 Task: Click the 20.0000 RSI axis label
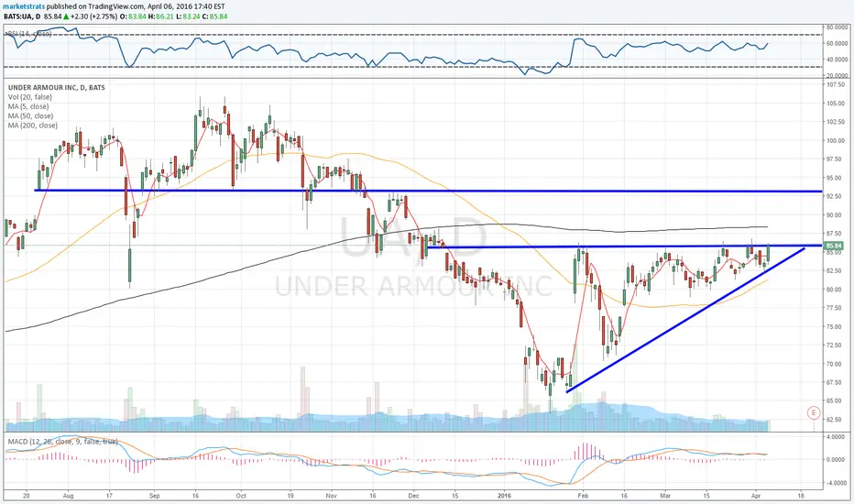[x=836, y=74]
